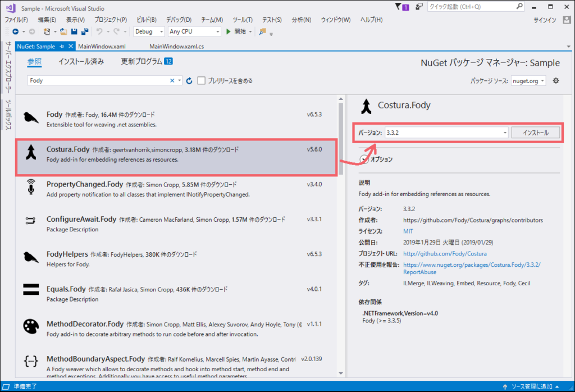575x392 pixels.
Task: Click the Open File folder icon
Action: [x=63, y=32]
